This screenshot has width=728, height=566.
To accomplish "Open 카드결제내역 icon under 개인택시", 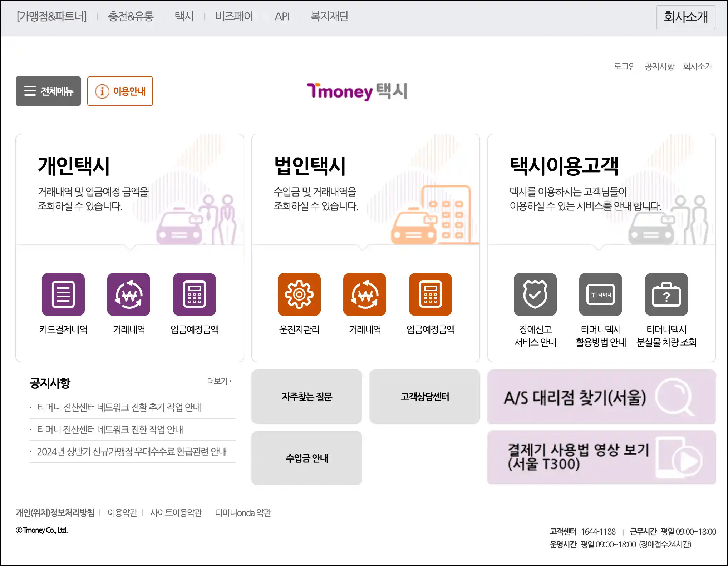I will (63, 294).
